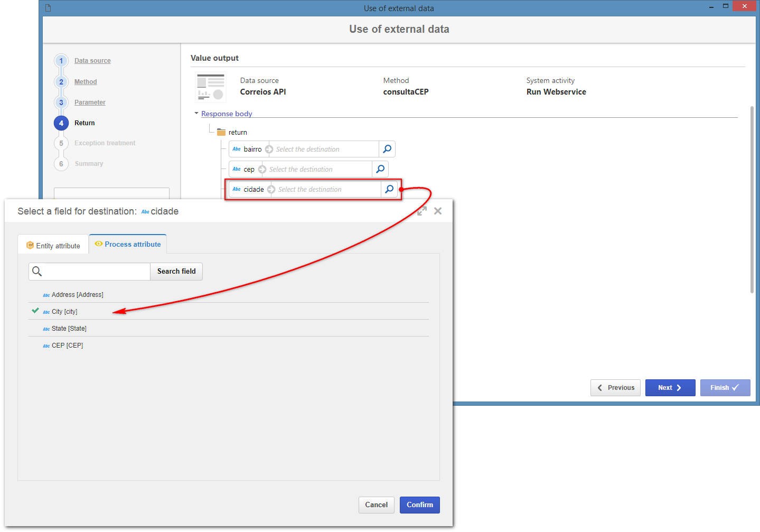
Task: Click the document icon in the window title bar
Action: (x=48, y=8)
